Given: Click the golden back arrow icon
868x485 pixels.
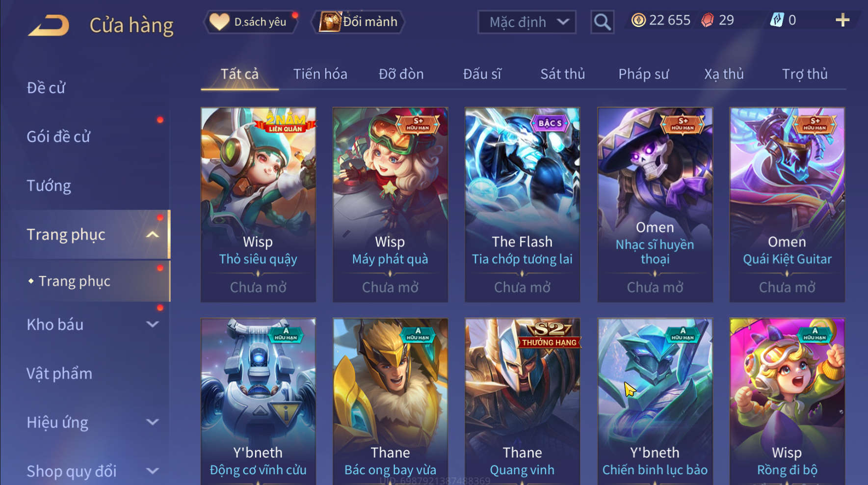Looking at the screenshot, I should click(49, 26).
